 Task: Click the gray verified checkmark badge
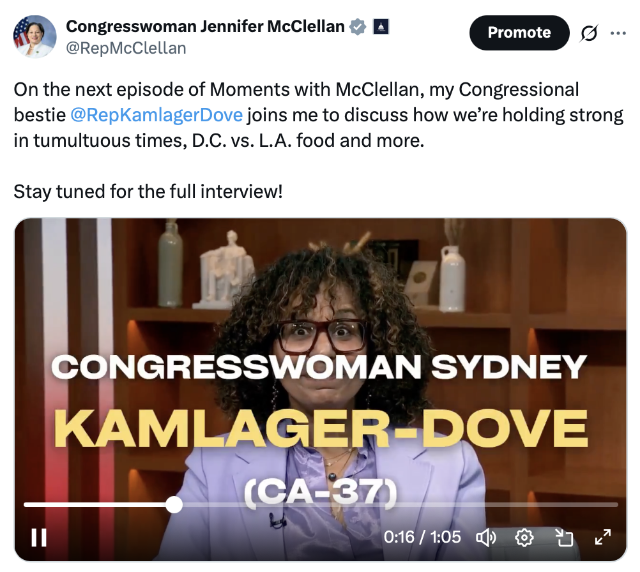pyautogui.click(x=358, y=27)
